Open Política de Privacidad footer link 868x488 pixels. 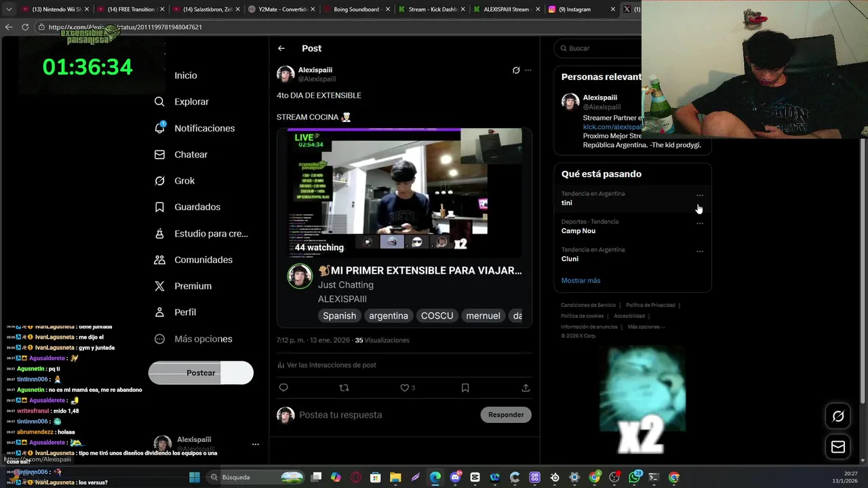tap(650, 305)
